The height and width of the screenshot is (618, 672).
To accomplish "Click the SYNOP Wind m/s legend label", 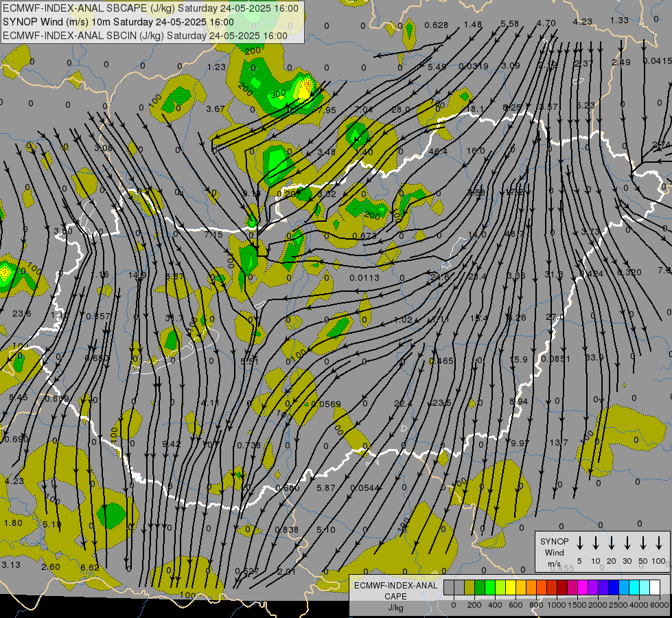I will pyautogui.click(x=554, y=552).
